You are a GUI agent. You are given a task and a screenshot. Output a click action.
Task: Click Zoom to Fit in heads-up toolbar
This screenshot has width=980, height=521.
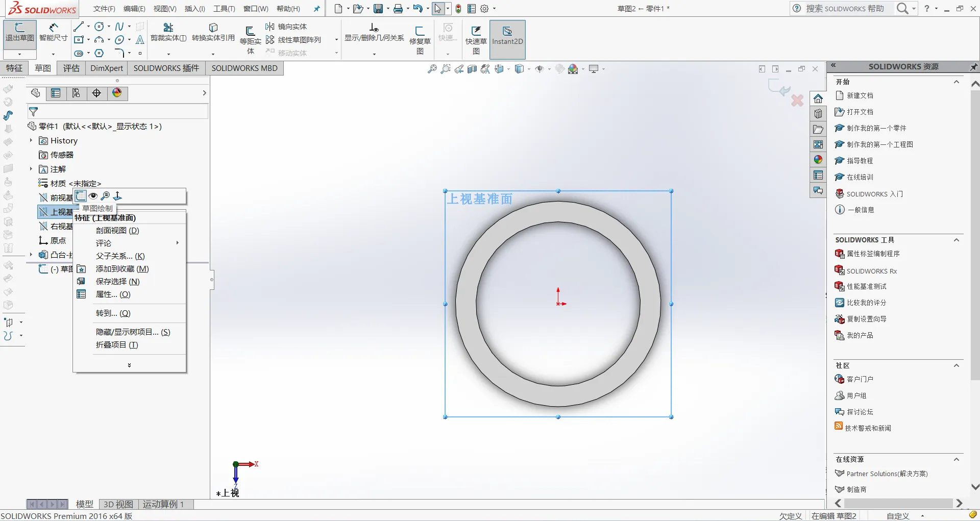(432, 69)
